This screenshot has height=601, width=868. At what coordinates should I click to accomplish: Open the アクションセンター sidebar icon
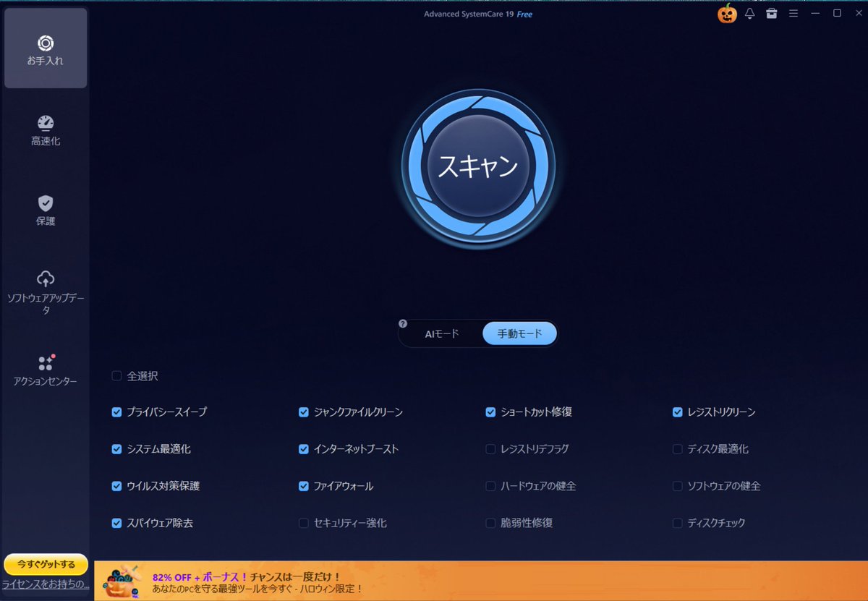click(x=46, y=370)
